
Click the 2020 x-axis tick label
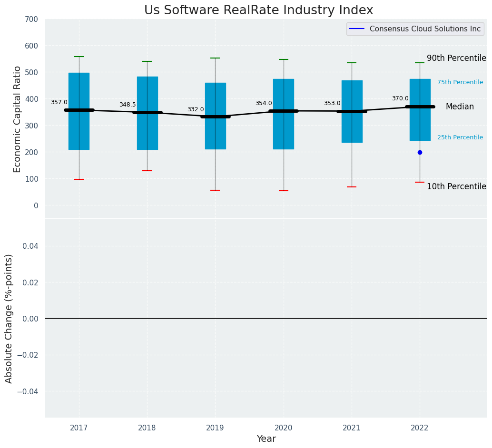coord(284,428)
